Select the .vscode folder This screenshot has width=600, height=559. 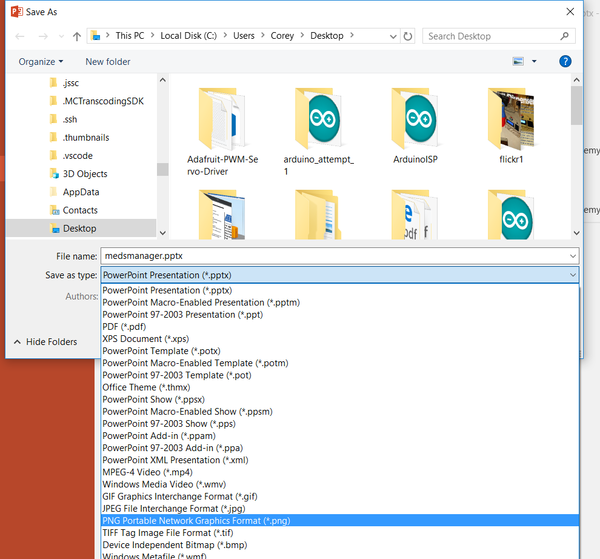tap(71, 156)
